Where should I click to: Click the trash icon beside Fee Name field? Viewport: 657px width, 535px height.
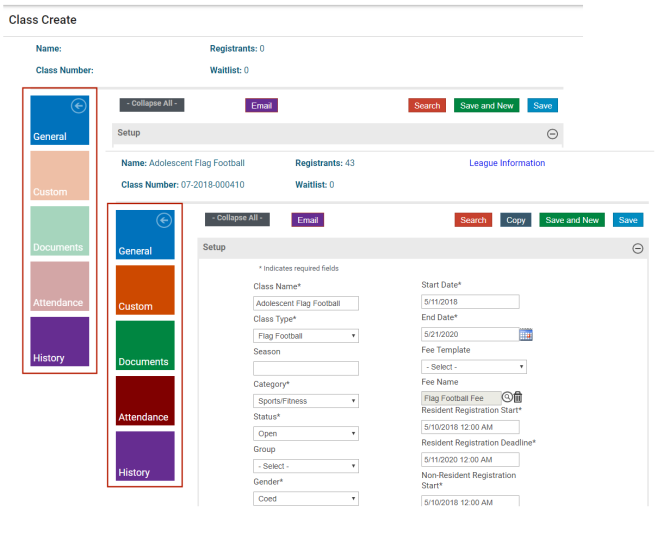point(518,397)
